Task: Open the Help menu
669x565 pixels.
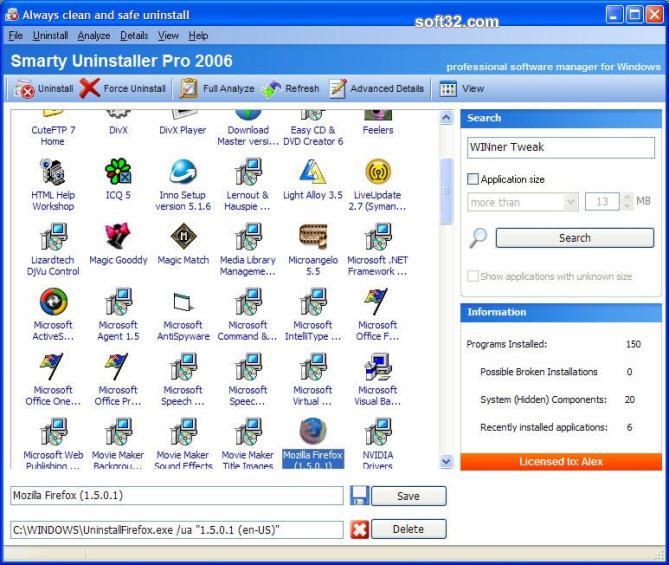Action: (198, 35)
